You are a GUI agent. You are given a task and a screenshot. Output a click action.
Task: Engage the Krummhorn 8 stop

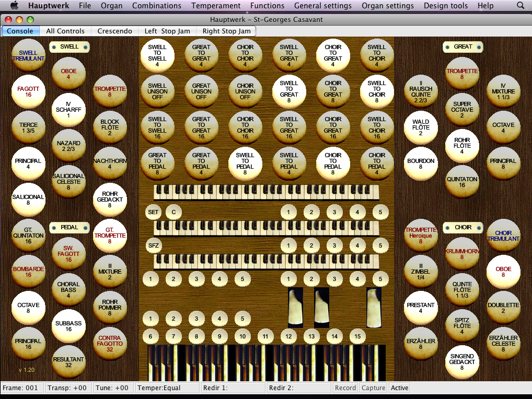coord(462,254)
